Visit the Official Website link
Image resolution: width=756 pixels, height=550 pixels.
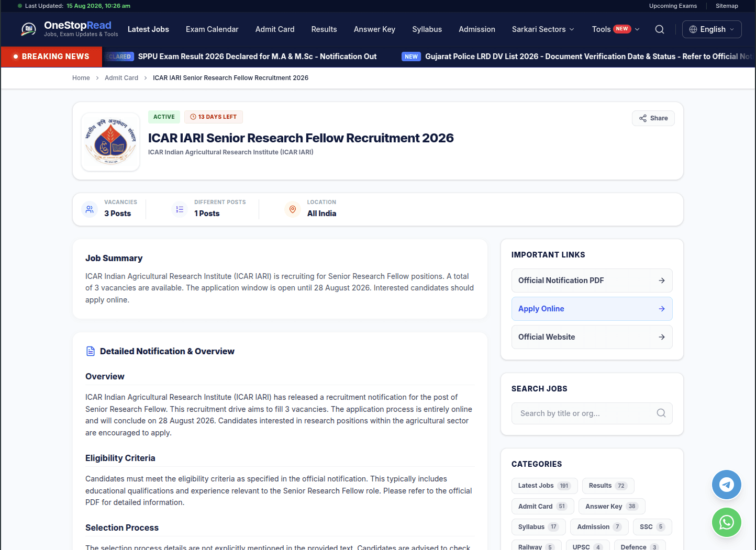592,337
